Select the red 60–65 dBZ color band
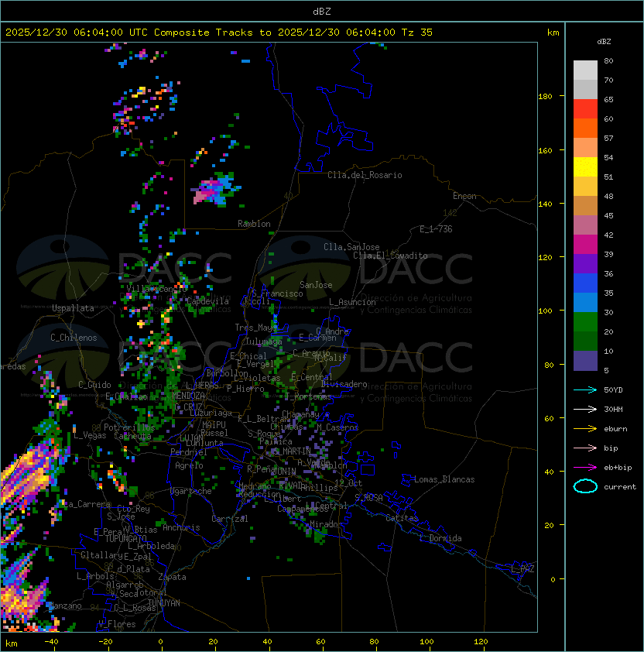 pyautogui.click(x=585, y=109)
